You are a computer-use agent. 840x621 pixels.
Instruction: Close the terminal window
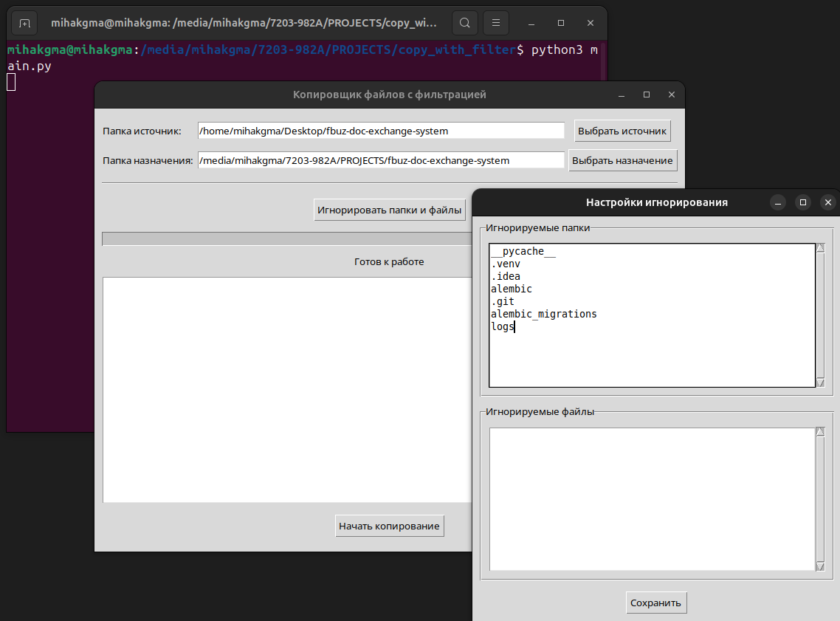coord(591,23)
